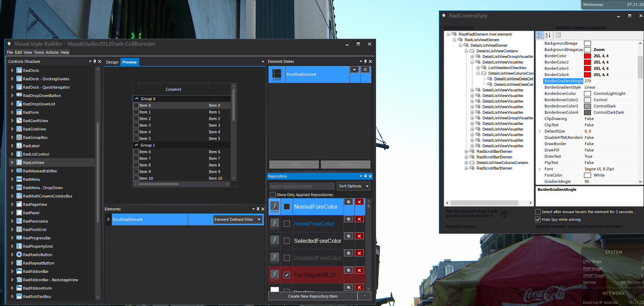Check the Item 6 checkbox in preview list

pos(136,152)
